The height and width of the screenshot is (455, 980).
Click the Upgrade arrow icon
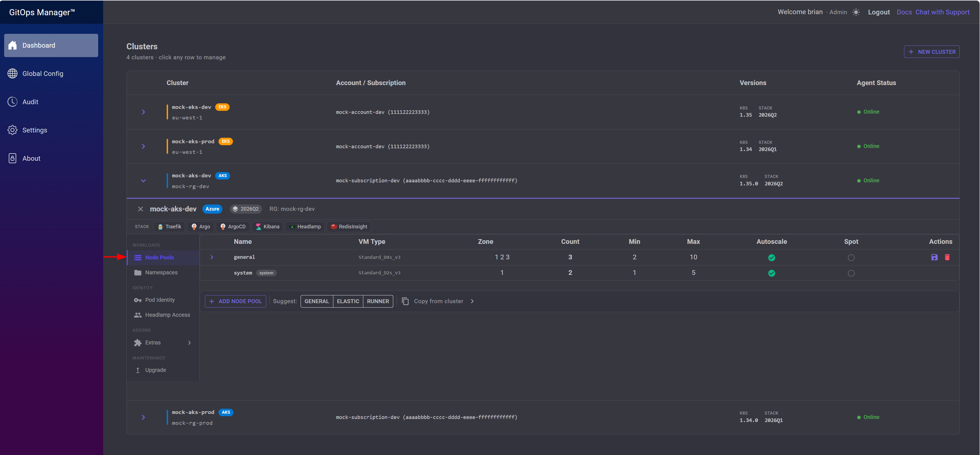click(138, 370)
